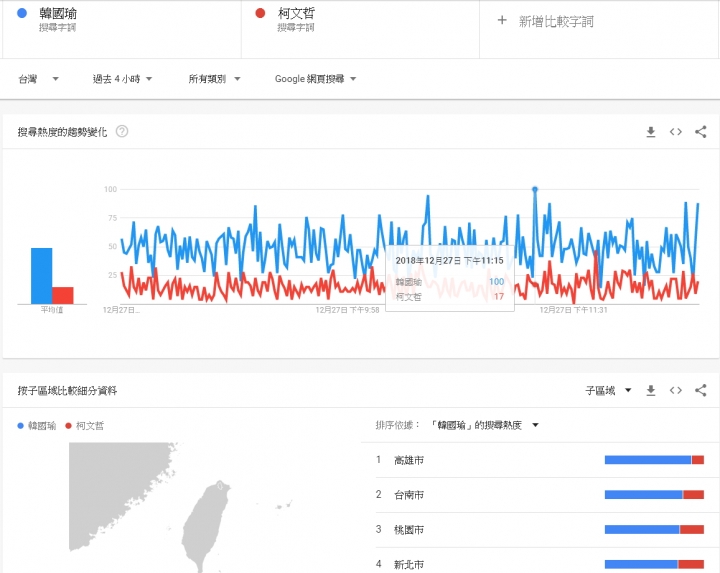
Task: Click Taiwan island on the map
Action: pos(205,528)
